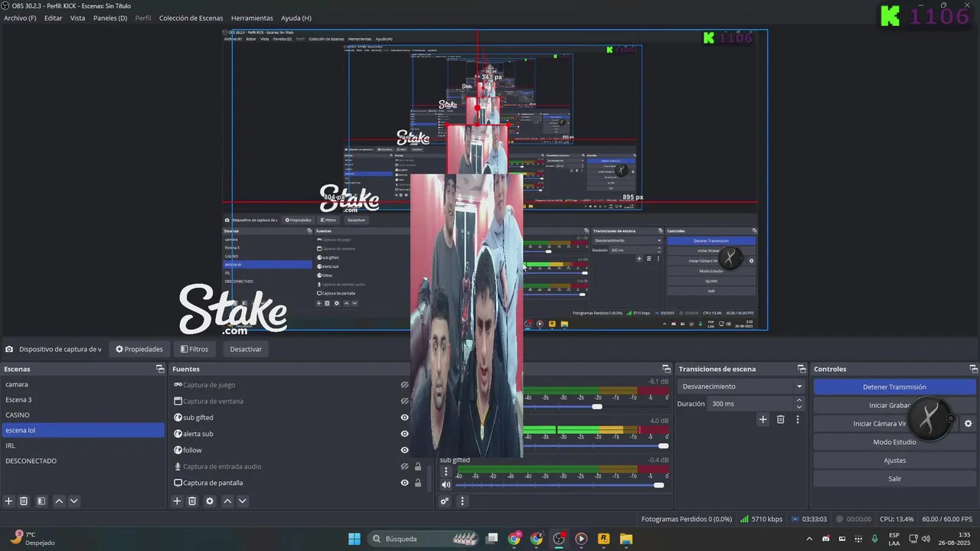Click the Windows taskbar Búsqueda box
Screen dimensions: 980x551
click(x=423, y=539)
